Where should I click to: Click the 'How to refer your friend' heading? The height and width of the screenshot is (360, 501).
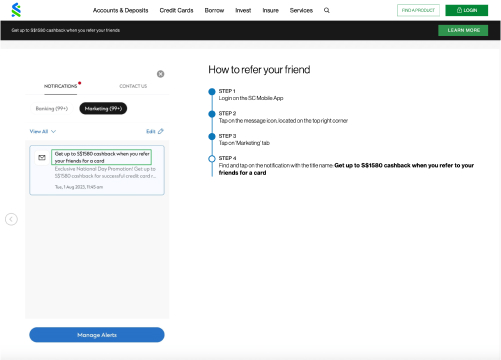point(259,70)
